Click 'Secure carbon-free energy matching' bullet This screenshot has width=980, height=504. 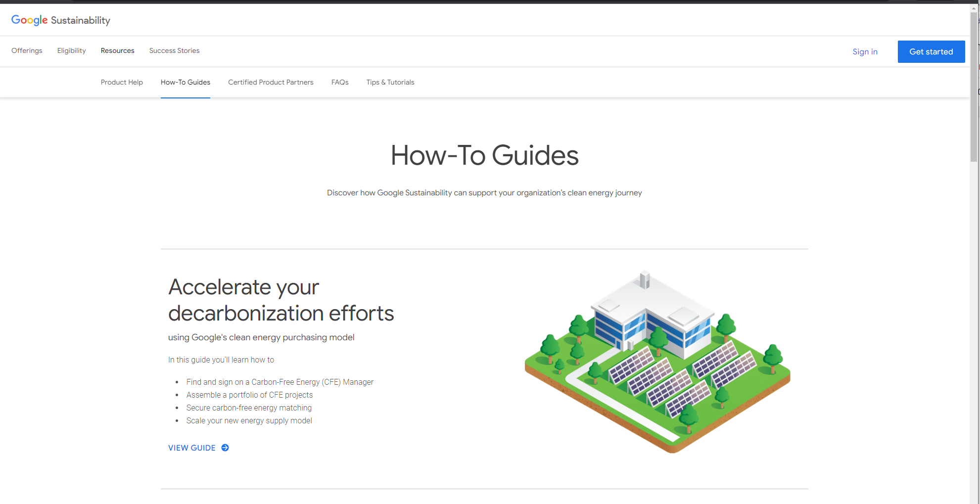coord(249,408)
